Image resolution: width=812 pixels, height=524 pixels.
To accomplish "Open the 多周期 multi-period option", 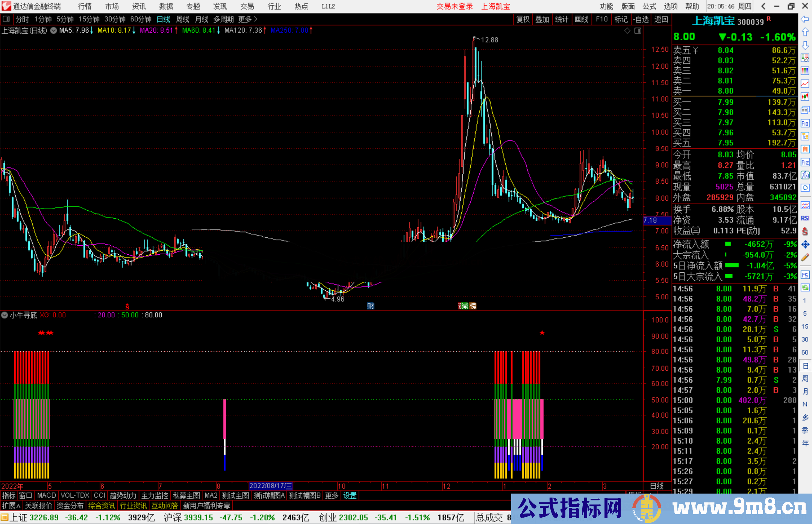I will (x=224, y=19).
